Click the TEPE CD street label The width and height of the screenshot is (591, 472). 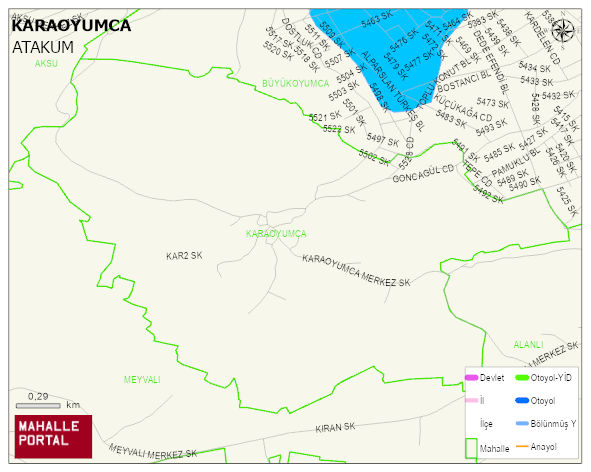(x=478, y=174)
